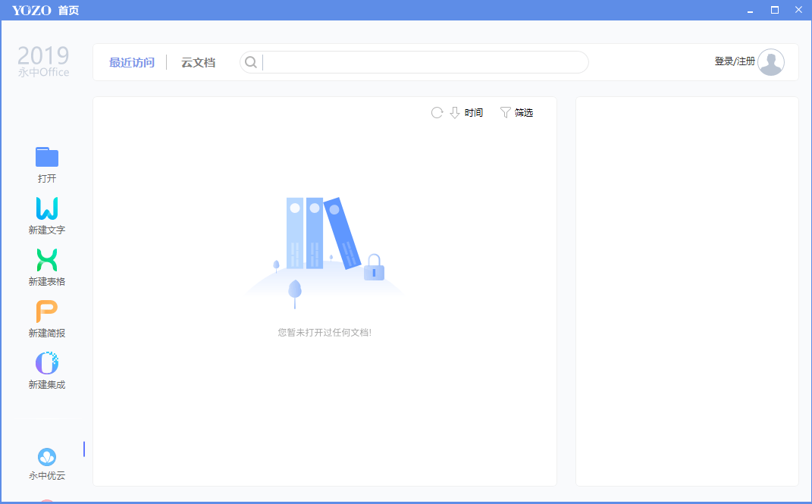The width and height of the screenshot is (812, 504).
Task: Switch to the 云文档 tab
Action: click(x=197, y=62)
